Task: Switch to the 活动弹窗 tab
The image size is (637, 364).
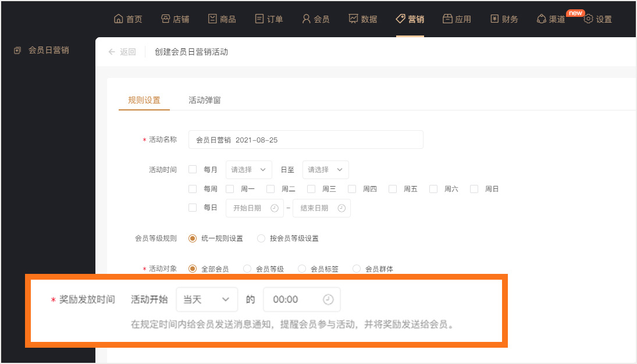Action: pyautogui.click(x=204, y=100)
